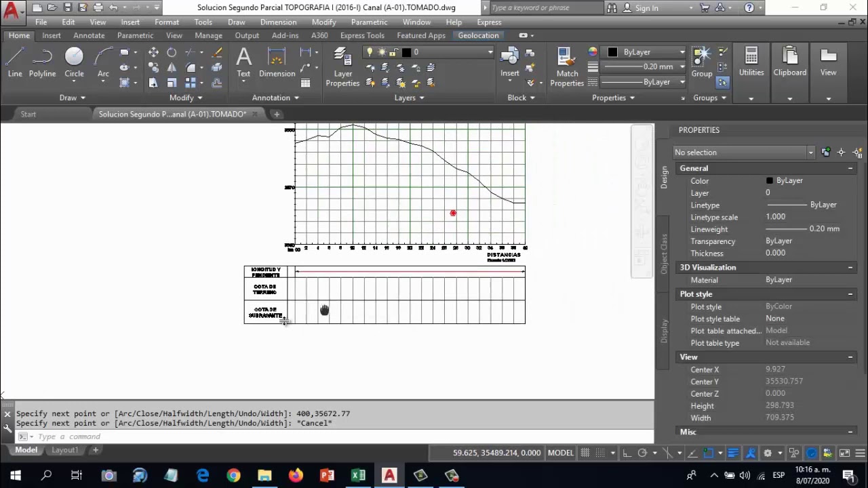Click the Insert block icon

coord(510,62)
